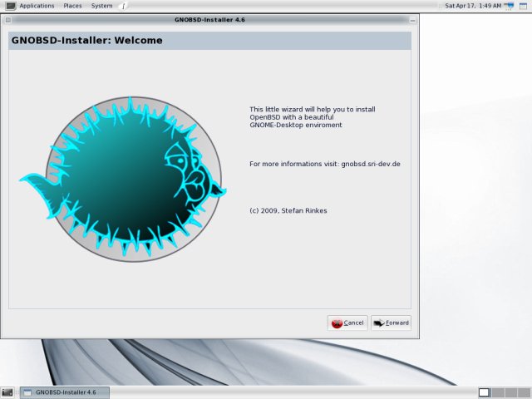Open the Places menu

72,6
